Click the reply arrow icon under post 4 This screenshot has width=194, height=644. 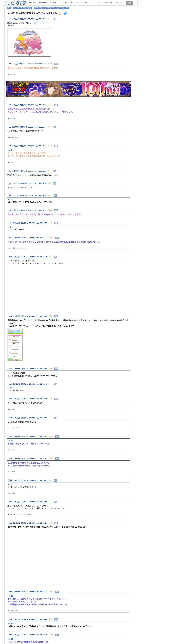tap(9, 137)
